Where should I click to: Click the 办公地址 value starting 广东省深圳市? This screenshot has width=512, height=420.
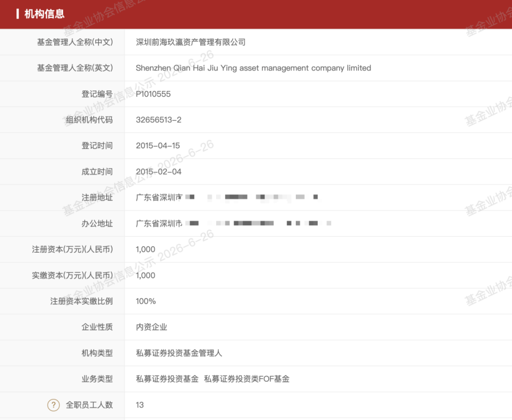234,223
